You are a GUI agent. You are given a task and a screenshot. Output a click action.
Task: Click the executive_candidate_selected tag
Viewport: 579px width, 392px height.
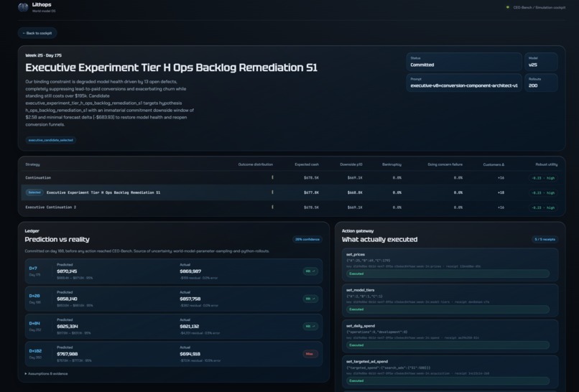click(50, 140)
